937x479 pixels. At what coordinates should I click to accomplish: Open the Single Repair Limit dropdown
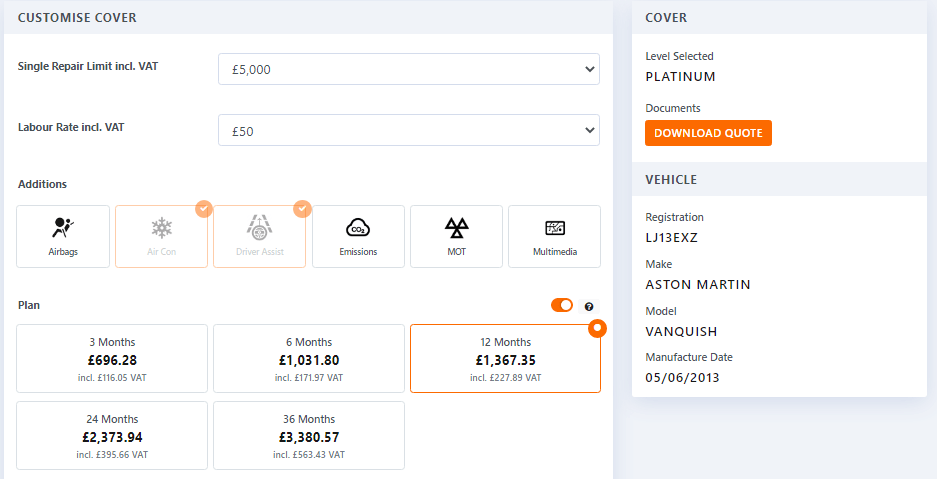(x=408, y=70)
